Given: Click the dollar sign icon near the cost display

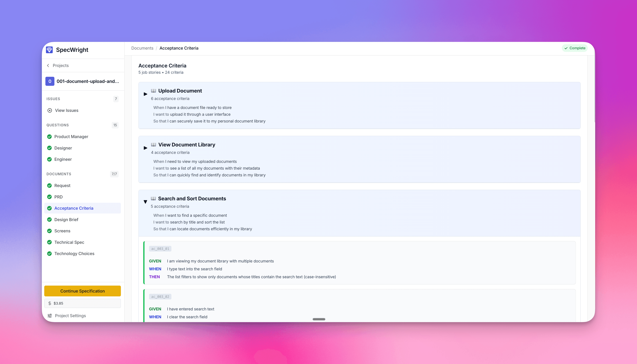Looking at the screenshot, I should [49, 303].
